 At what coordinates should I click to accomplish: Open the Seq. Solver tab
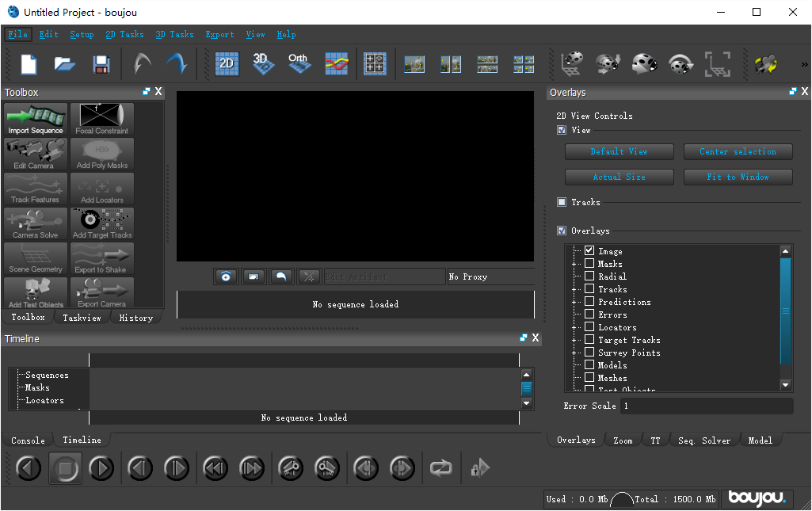[704, 440]
